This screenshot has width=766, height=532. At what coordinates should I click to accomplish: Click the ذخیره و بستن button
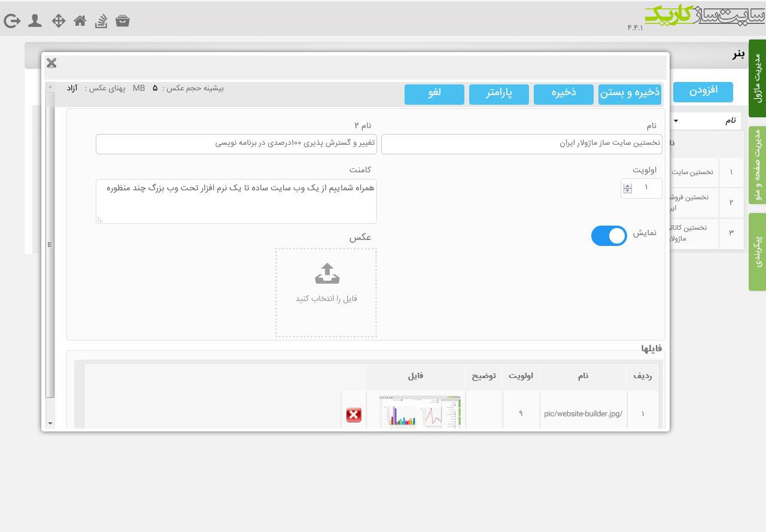pos(630,94)
